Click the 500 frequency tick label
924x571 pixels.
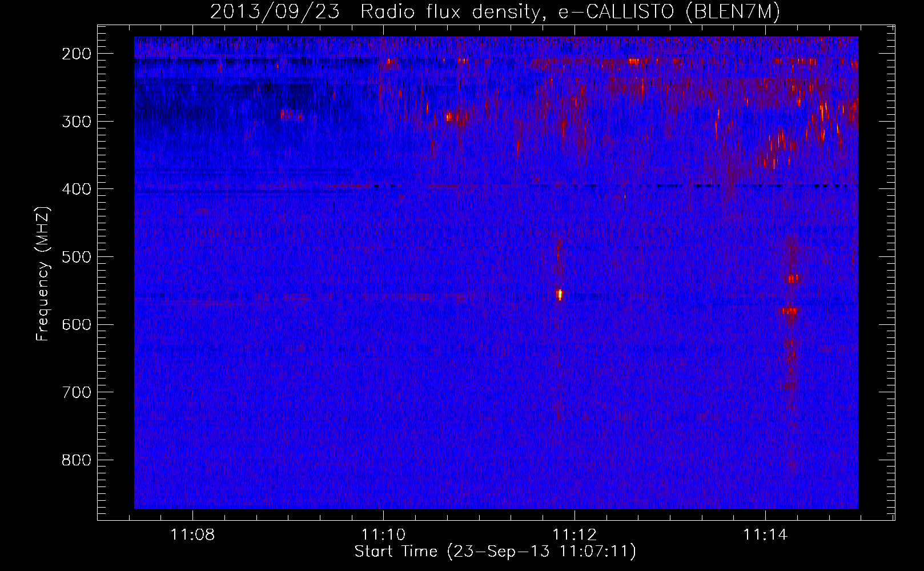point(77,257)
